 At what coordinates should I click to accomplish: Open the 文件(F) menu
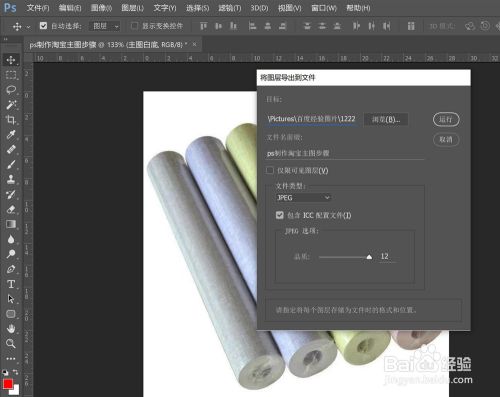38,7
